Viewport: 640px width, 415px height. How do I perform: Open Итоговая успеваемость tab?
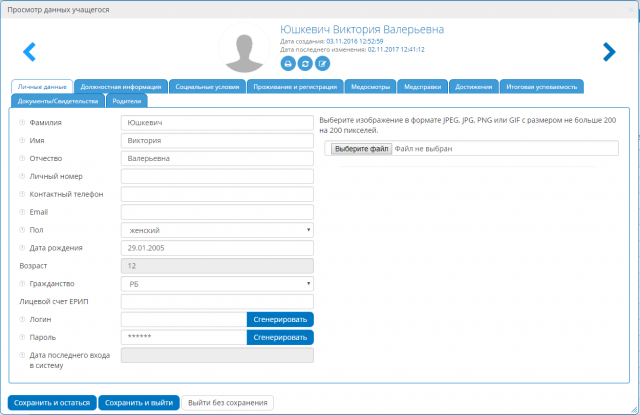(542, 87)
